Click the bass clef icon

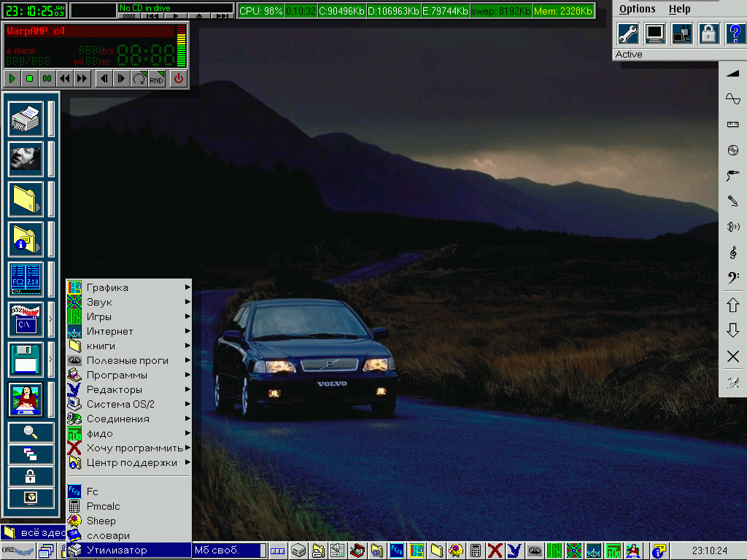(732, 278)
